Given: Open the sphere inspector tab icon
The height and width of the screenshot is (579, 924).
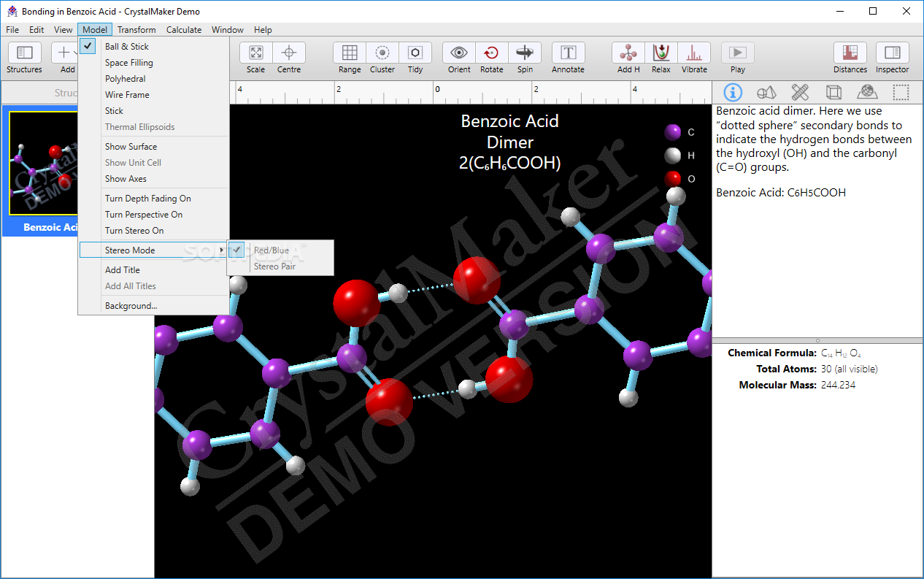Looking at the screenshot, I should pos(867,92).
